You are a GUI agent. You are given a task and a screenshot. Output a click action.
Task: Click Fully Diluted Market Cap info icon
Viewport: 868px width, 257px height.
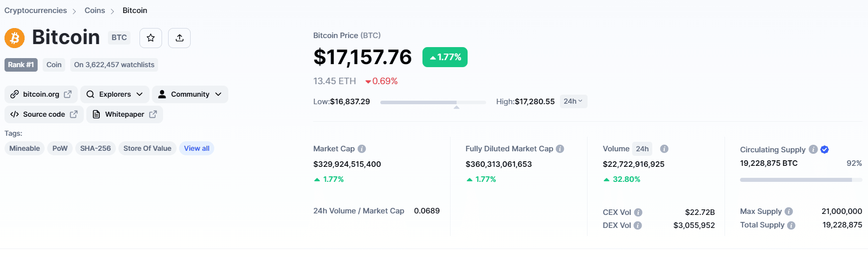pyautogui.click(x=560, y=149)
